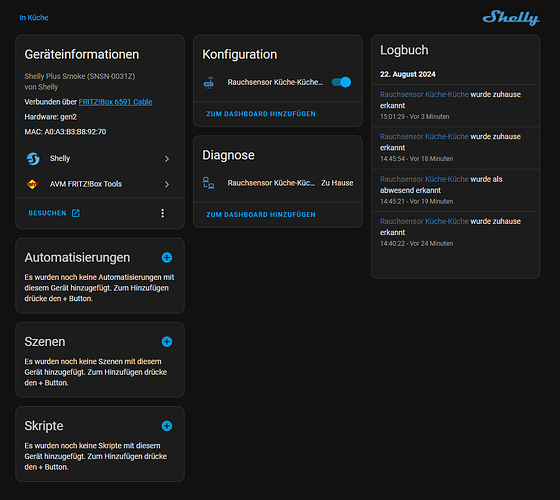Toggle the Rauchsensor Küche switch off
The image size is (560, 500).
[x=341, y=82]
